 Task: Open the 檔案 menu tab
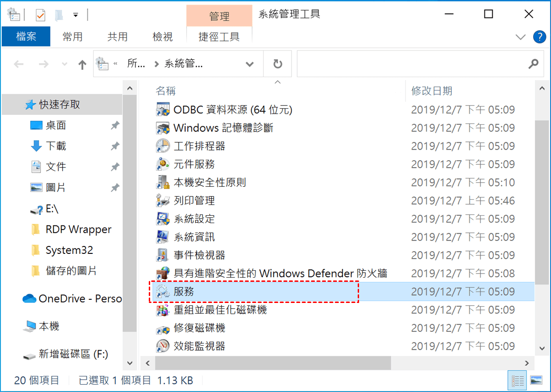coord(26,37)
